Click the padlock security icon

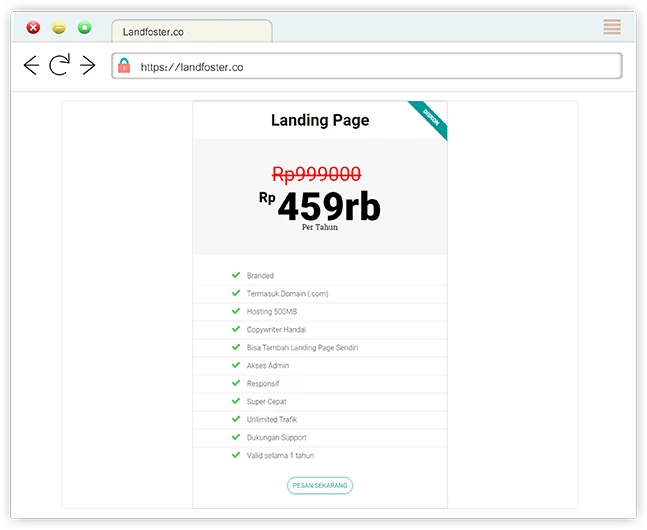(124, 67)
